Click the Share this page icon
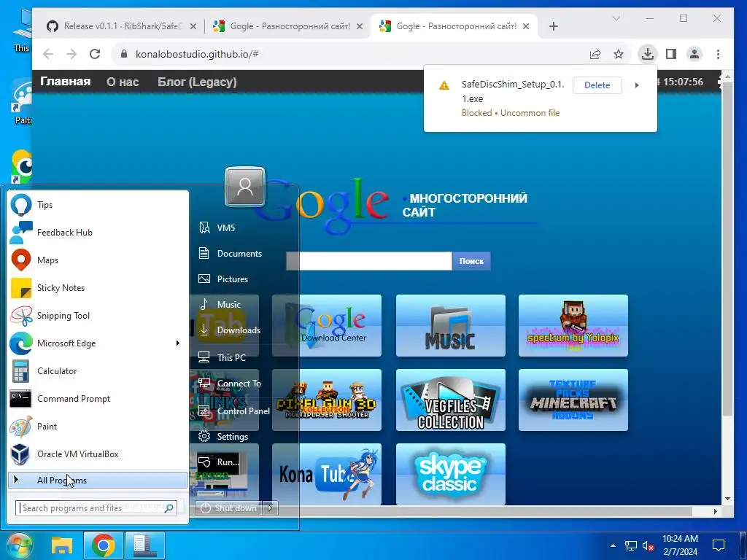Viewport: 747px width, 560px height. click(595, 54)
